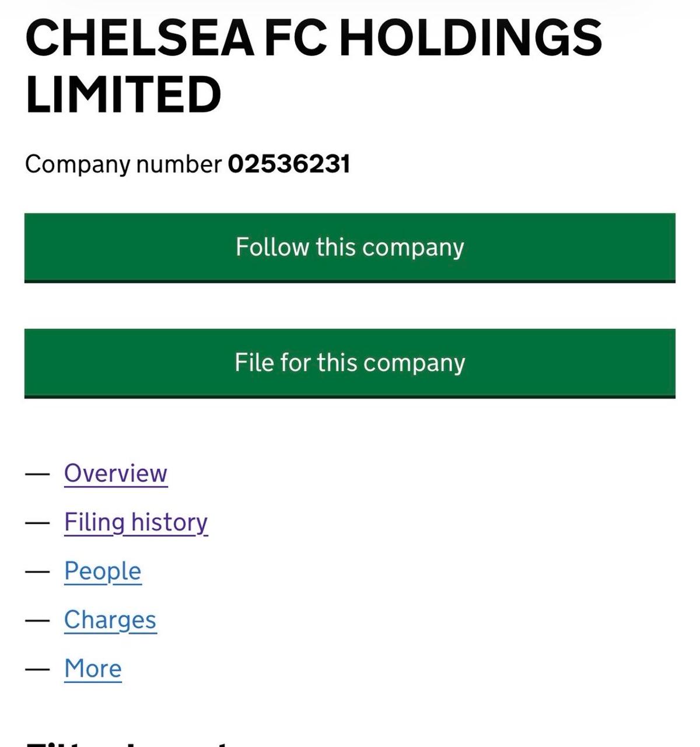
Task: Click More to reveal additional sections
Action: 92,668
